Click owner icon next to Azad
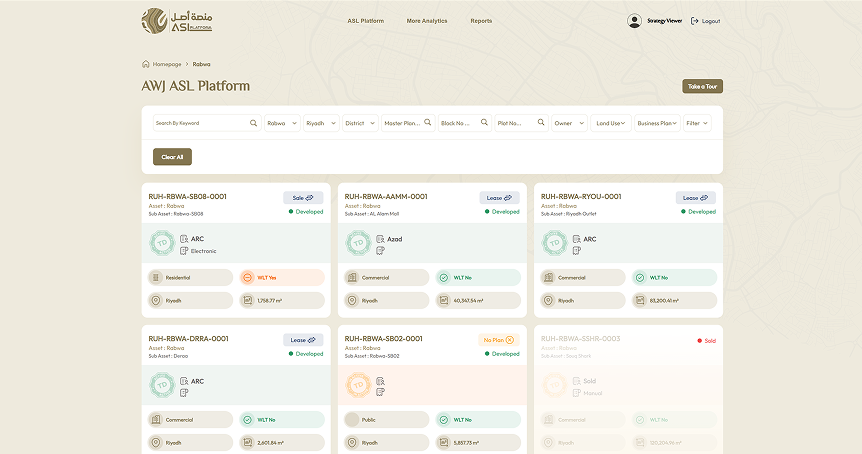Viewport: 862px width, 454px height. [380, 239]
